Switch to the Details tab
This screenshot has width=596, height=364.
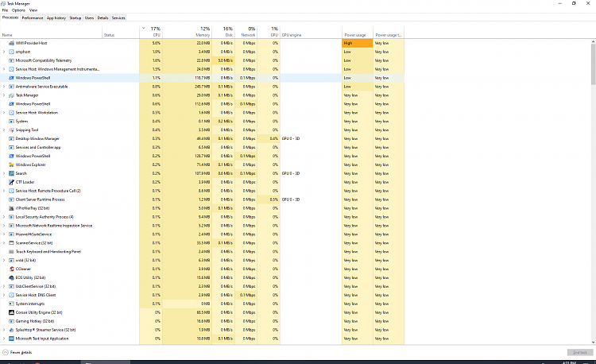103,17
